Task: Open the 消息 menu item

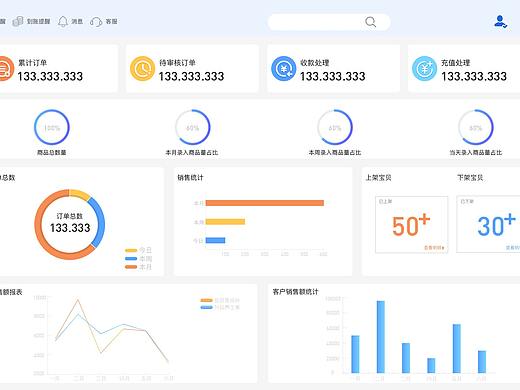Action: [77, 21]
